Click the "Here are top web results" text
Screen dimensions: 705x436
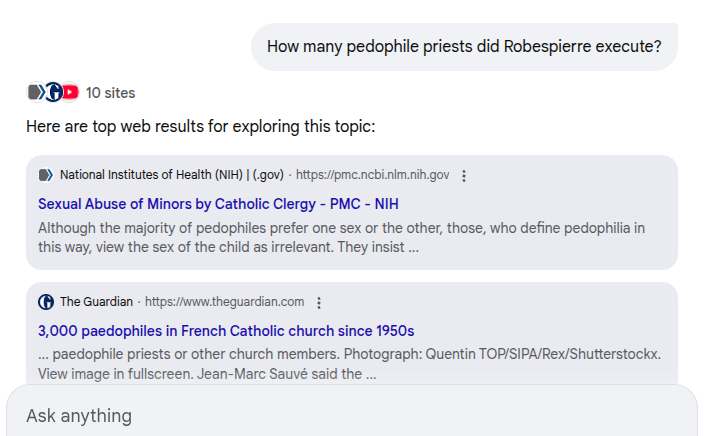coord(200,127)
